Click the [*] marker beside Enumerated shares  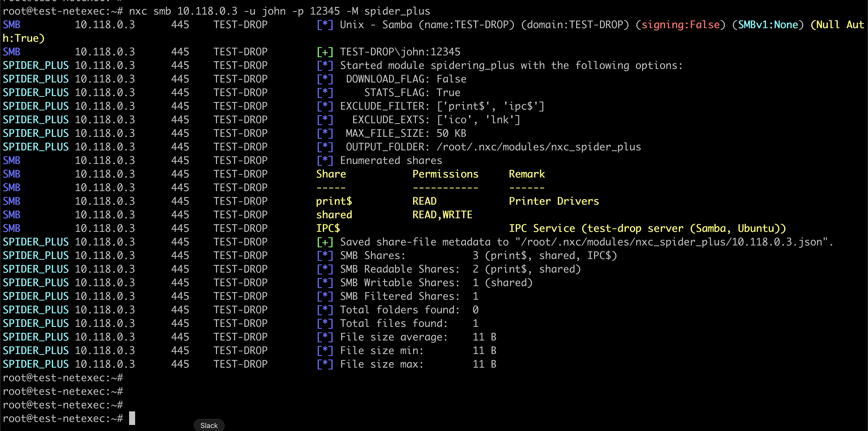coord(325,160)
